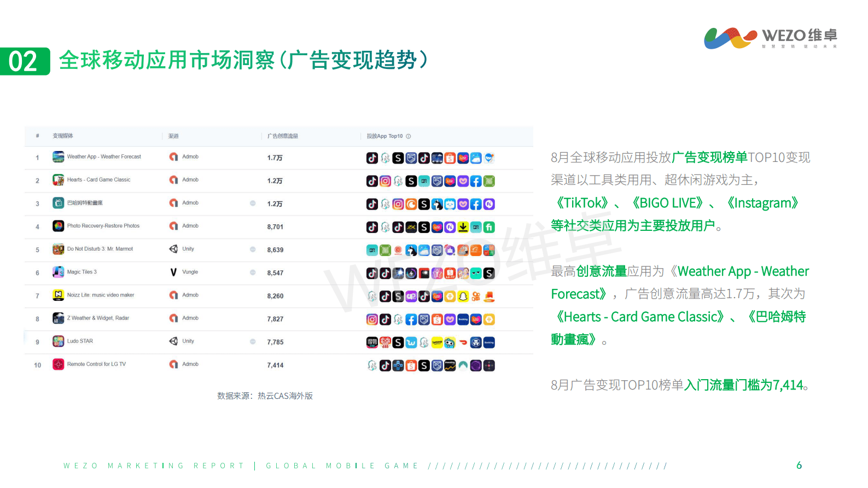
Task: Click the WEZO MARKETING REPORT footer text
Action: tap(154, 466)
